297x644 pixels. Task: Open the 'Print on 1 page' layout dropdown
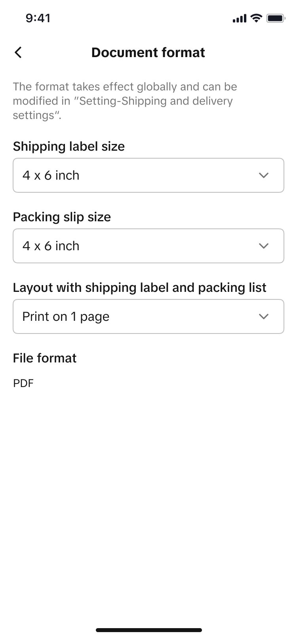click(x=148, y=316)
